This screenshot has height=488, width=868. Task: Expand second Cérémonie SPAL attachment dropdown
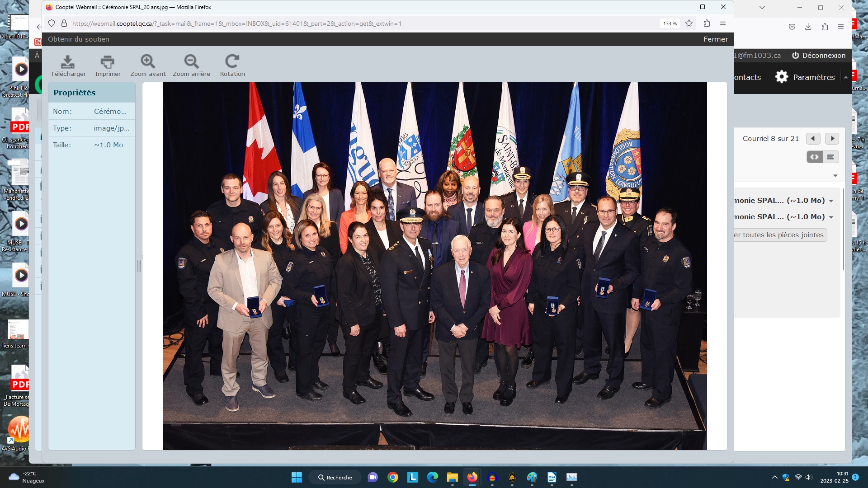point(831,217)
